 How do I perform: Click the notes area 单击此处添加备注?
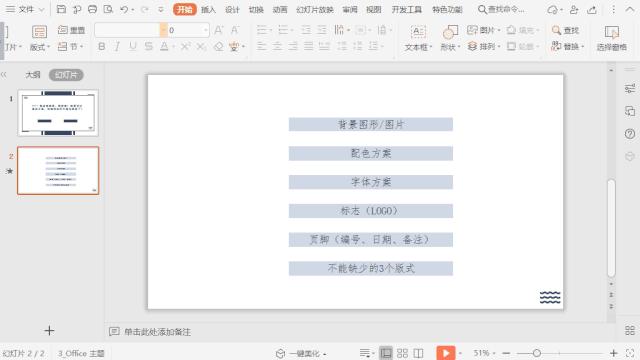[158, 332]
